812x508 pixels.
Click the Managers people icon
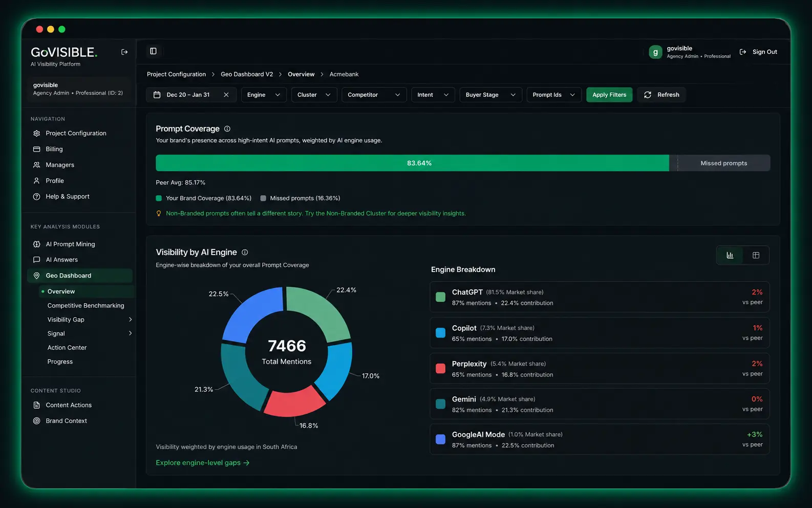(x=37, y=165)
